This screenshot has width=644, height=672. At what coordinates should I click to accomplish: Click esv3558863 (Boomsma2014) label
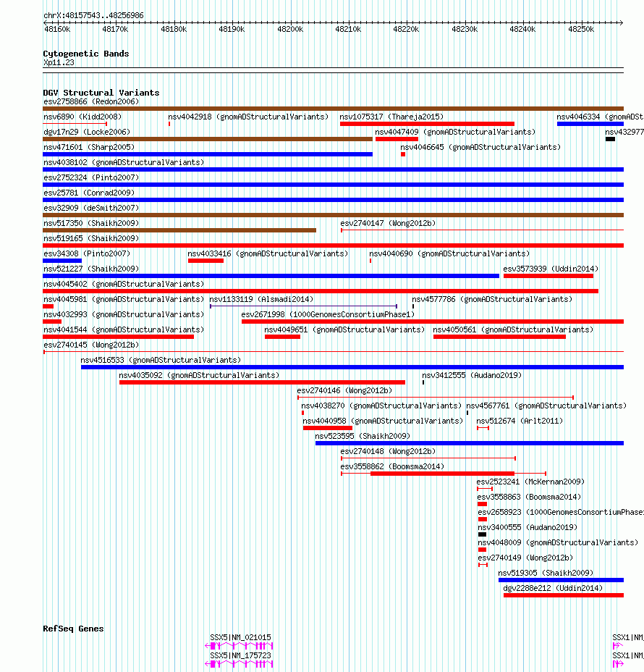tap(529, 497)
